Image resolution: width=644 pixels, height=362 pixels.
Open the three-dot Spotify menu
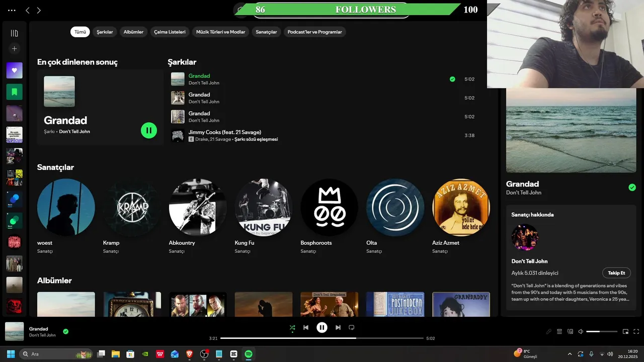point(12,10)
